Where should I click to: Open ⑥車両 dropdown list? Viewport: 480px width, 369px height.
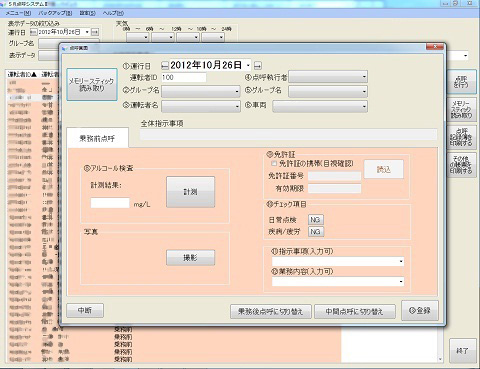point(320,106)
